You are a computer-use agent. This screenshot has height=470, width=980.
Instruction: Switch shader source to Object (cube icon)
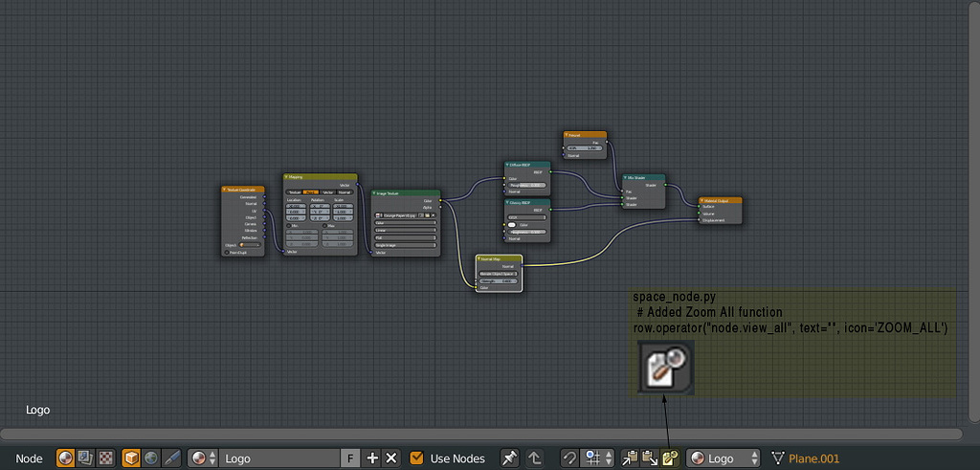coord(130,459)
